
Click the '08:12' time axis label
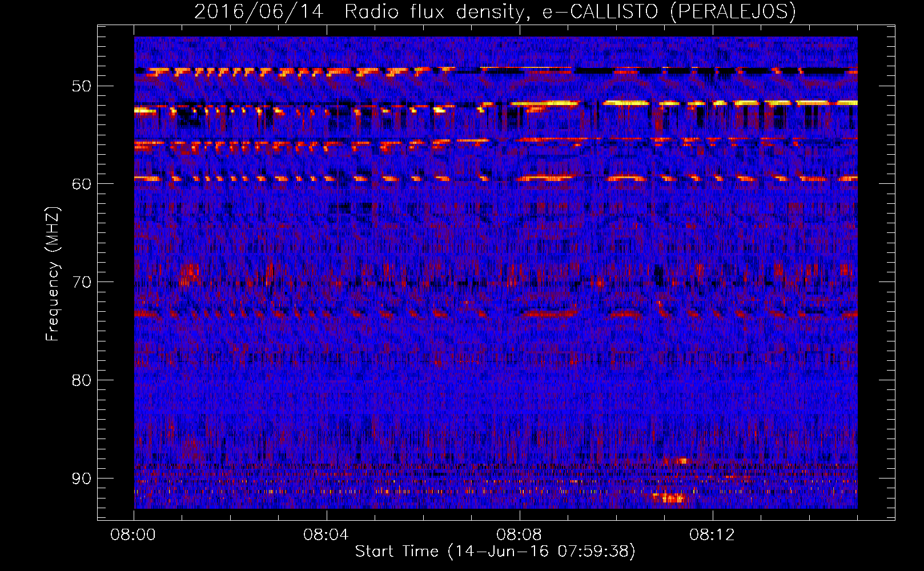[x=712, y=535]
